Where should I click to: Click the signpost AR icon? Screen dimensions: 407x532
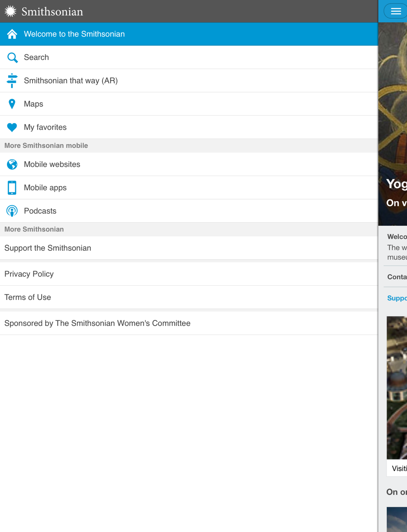(x=12, y=81)
